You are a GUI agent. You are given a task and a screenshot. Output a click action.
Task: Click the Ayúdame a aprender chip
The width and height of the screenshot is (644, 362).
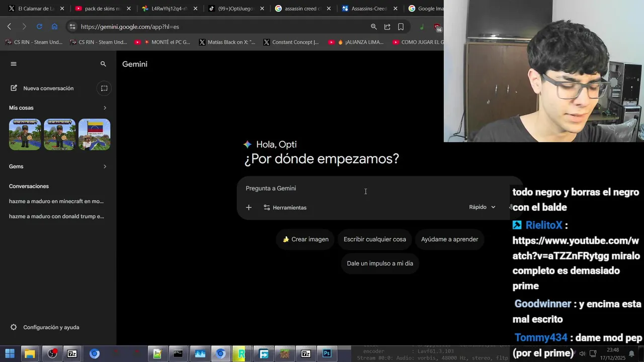[450, 239]
